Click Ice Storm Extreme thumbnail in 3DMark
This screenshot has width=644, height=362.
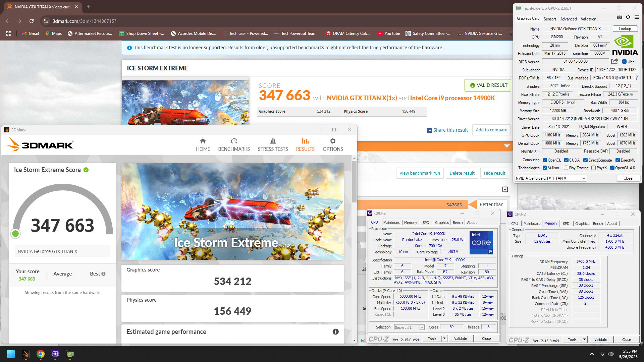(232, 211)
